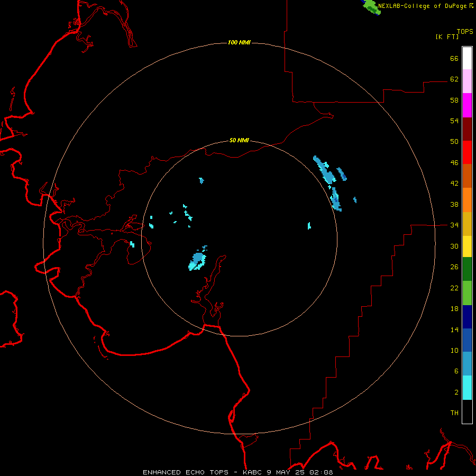The width and height of the screenshot is (476, 476).
Task: Pick the gold legend swatch
Action: (x=467, y=224)
